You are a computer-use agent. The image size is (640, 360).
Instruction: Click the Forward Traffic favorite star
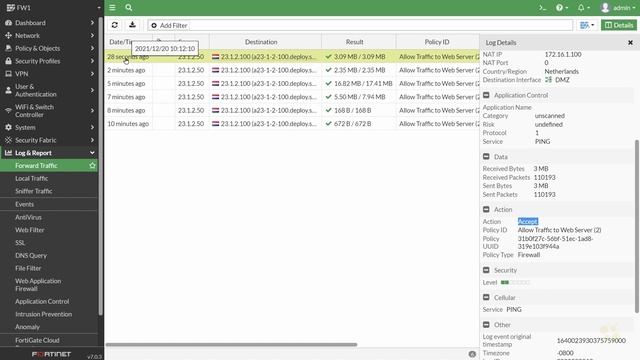pyautogui.click(x=92, y=165)
